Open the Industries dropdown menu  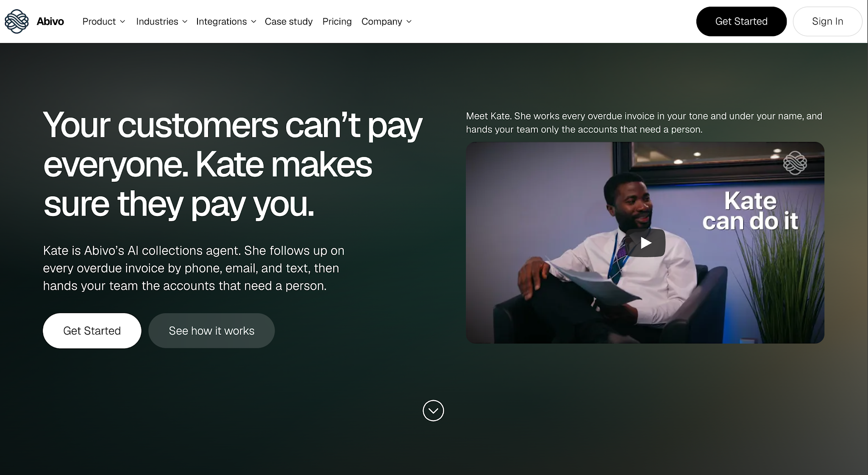(161, 22)
